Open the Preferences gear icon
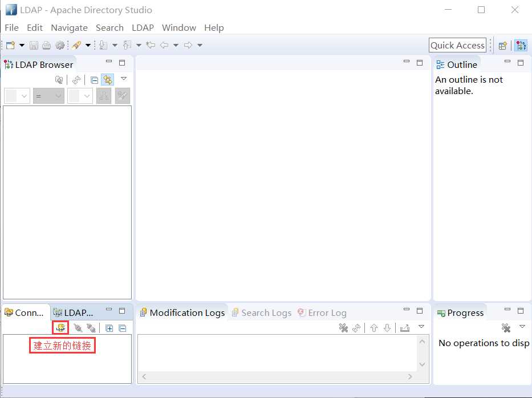This screenshot has height=398, width=532. click(x=60, y=45)
